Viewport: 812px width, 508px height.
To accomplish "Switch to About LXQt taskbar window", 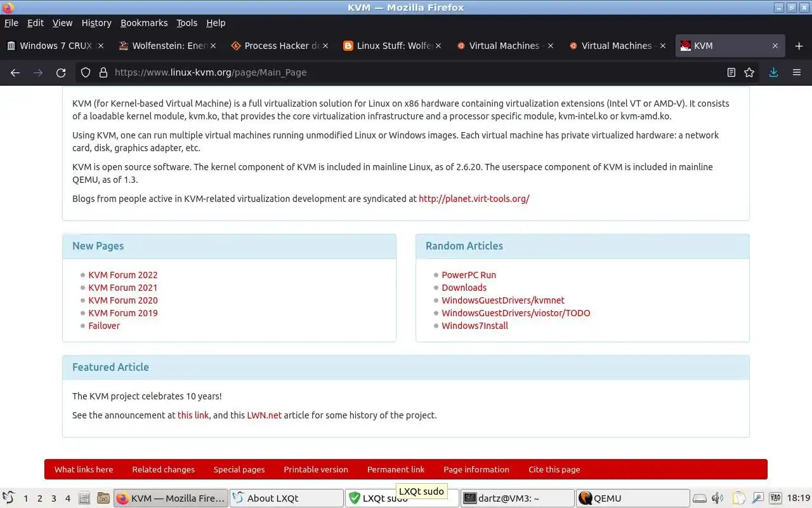I will pyautogui.click(x=286, y=498).
